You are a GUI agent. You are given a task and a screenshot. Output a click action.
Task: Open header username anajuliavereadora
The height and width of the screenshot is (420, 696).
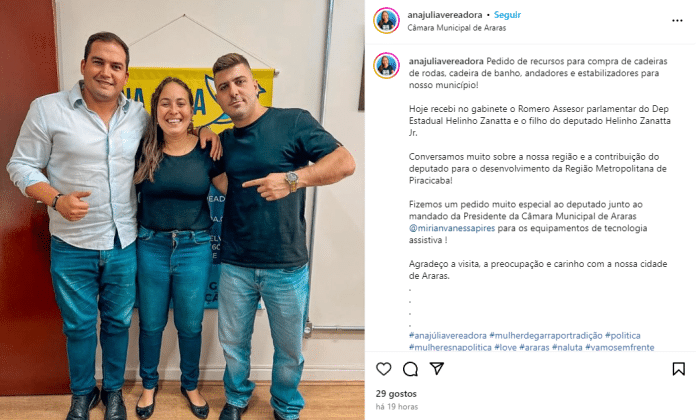[445, 15]
